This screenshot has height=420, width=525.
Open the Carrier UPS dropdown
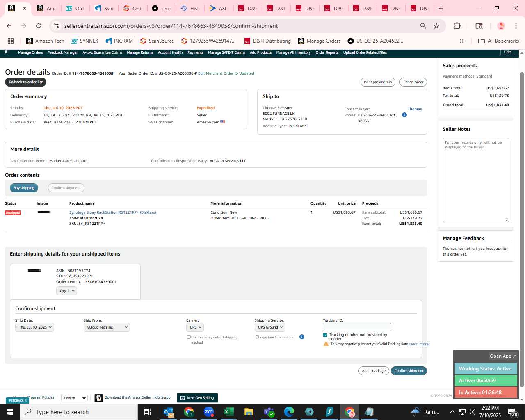(x=195, y=327)
